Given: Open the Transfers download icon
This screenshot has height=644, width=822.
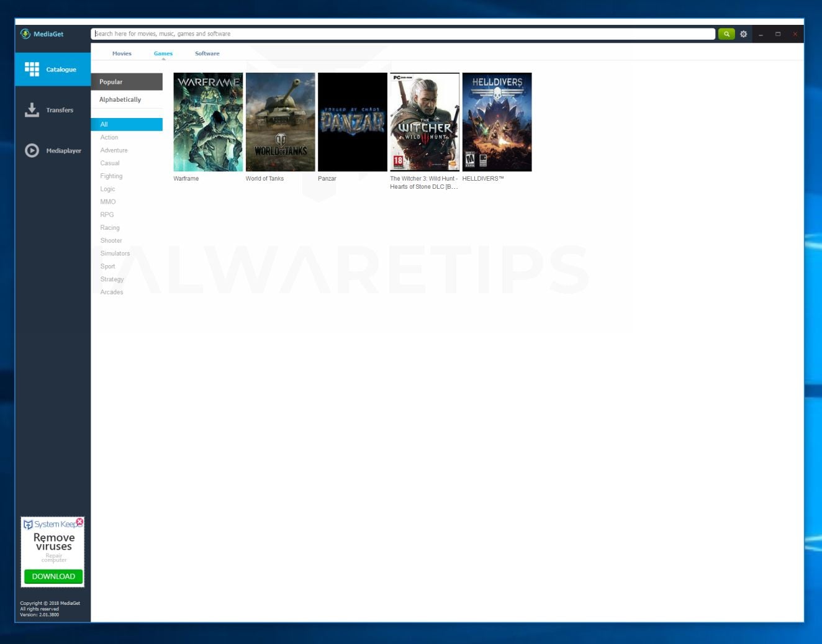Looking at the screenshot, I should tap(32, 110).
